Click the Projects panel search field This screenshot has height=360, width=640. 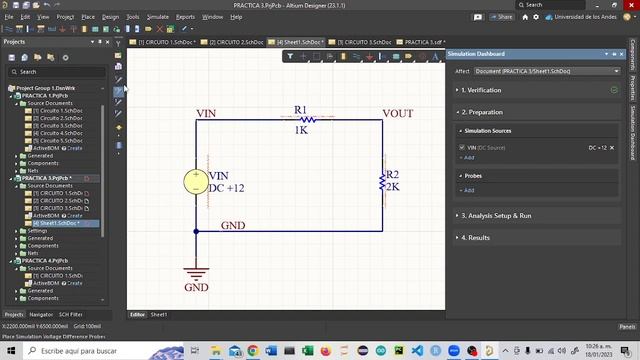tap(56, 72)
